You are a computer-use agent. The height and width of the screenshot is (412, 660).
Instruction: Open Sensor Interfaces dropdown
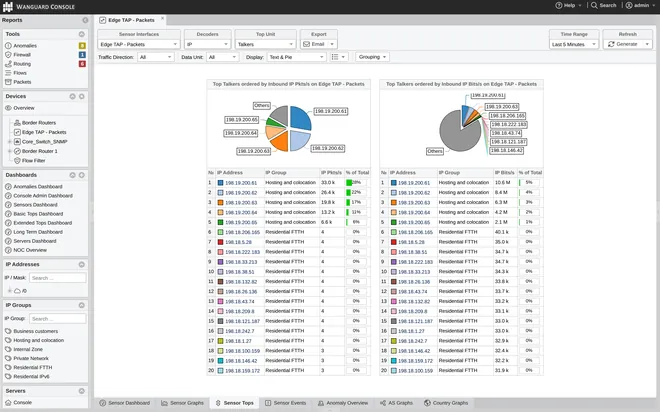tap(139, 44)
